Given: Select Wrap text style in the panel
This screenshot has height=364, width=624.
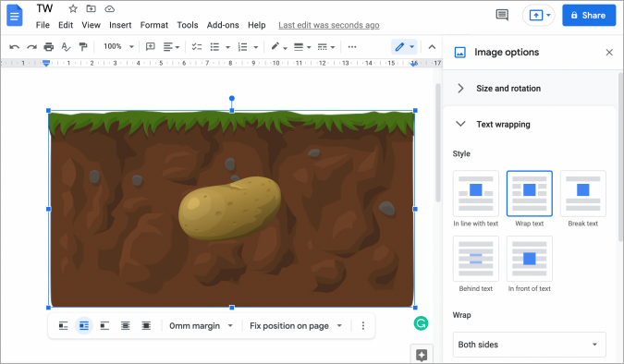Looking at the screenshot, I should [530, 194].
